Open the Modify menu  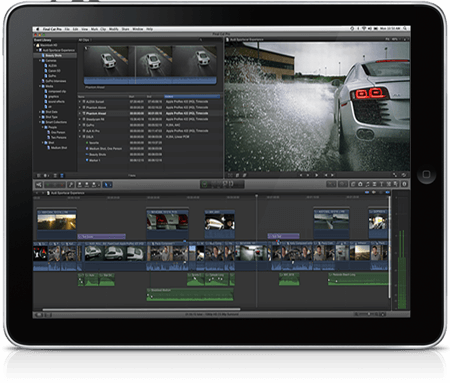(x=114, y=29)
